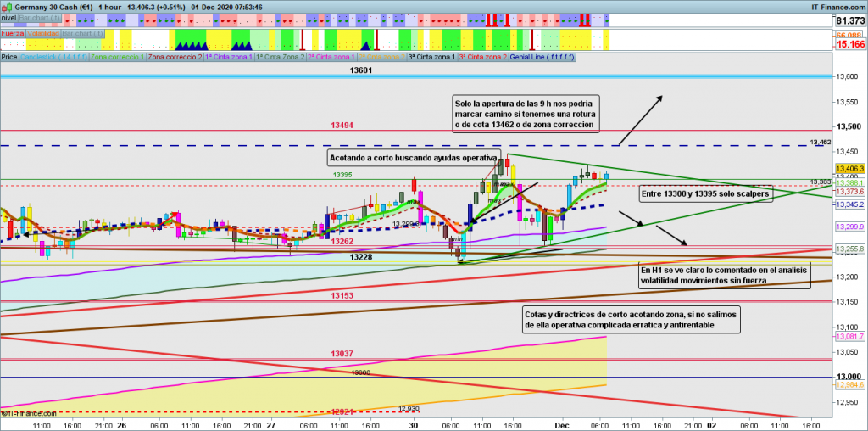Click the nivel indicator label
Screen dimensions: 868x431
point(8,17)
